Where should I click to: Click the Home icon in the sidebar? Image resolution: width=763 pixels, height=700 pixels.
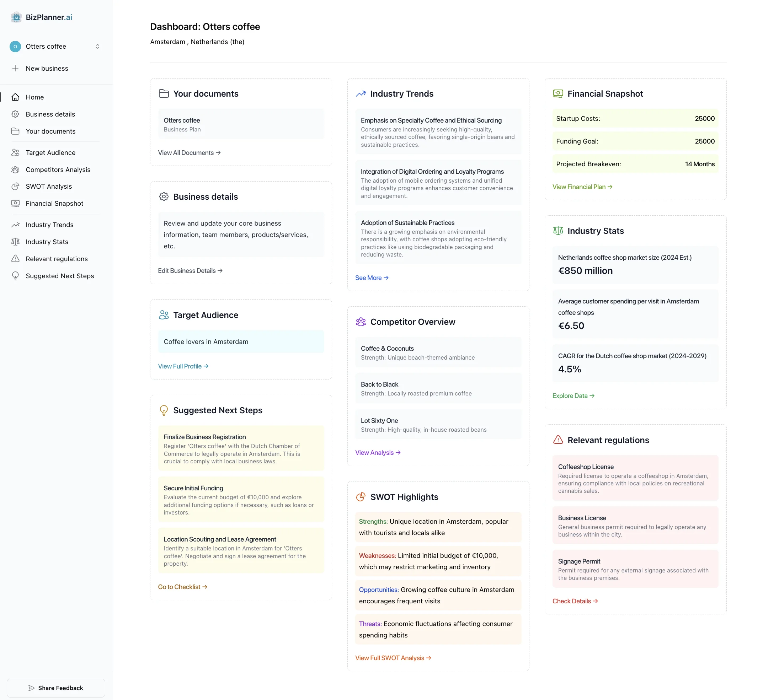click(16, 97)
